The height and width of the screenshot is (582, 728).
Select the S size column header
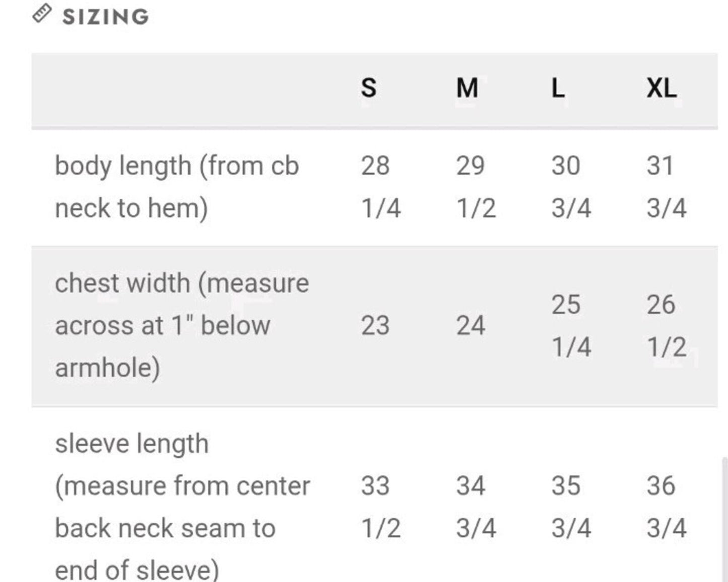(x=369, y=88)
